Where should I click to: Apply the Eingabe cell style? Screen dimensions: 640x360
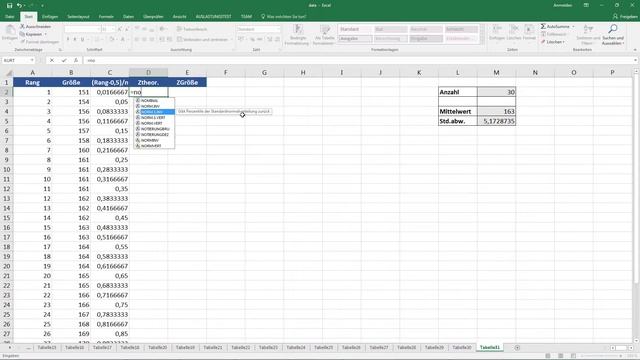(426, 39)
